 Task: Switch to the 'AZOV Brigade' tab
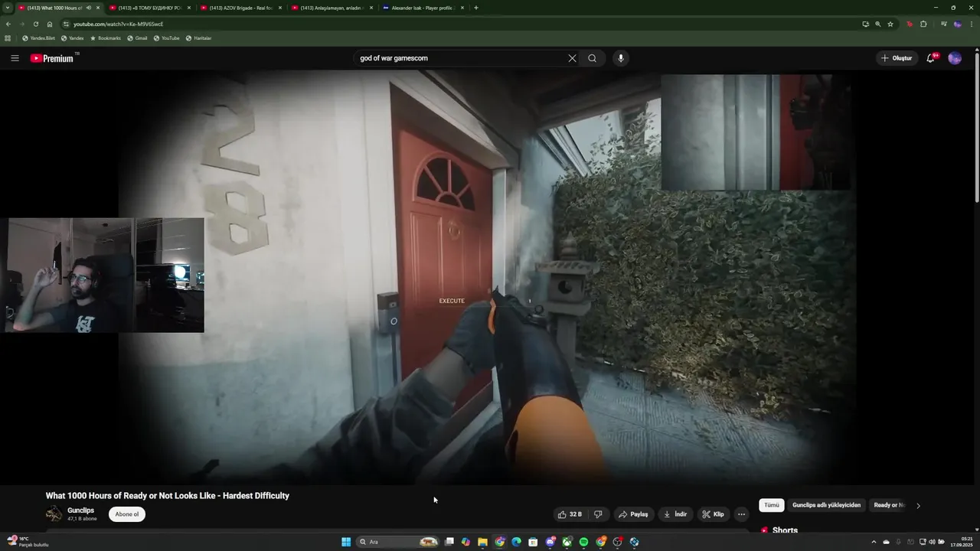(x=240, y=8)
